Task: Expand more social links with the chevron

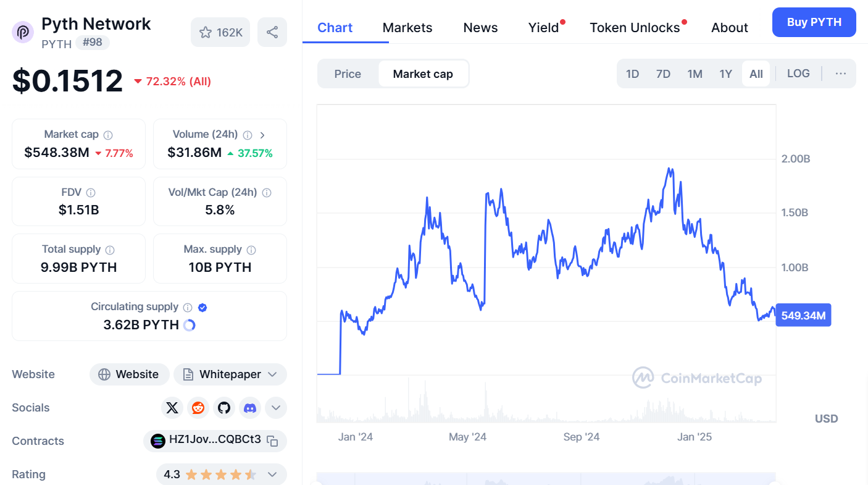Action: (x=275, y=408)
